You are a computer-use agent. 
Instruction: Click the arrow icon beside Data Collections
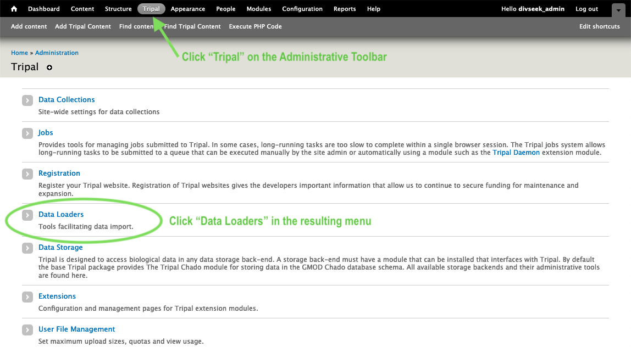(x=27, y=100)
